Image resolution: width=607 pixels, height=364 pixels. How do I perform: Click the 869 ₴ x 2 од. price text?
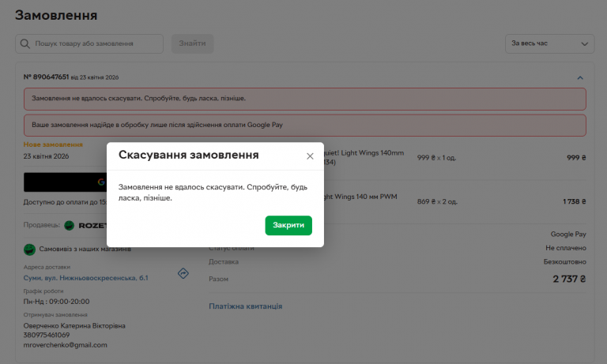click(x=437, y=201)
